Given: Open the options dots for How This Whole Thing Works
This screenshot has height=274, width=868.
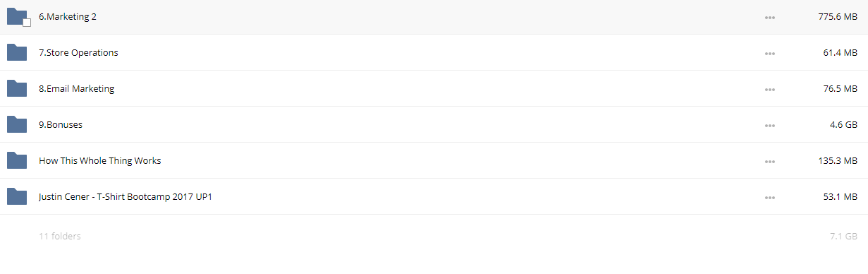Looking at the screenshot, I should click(x=770, y=162).
